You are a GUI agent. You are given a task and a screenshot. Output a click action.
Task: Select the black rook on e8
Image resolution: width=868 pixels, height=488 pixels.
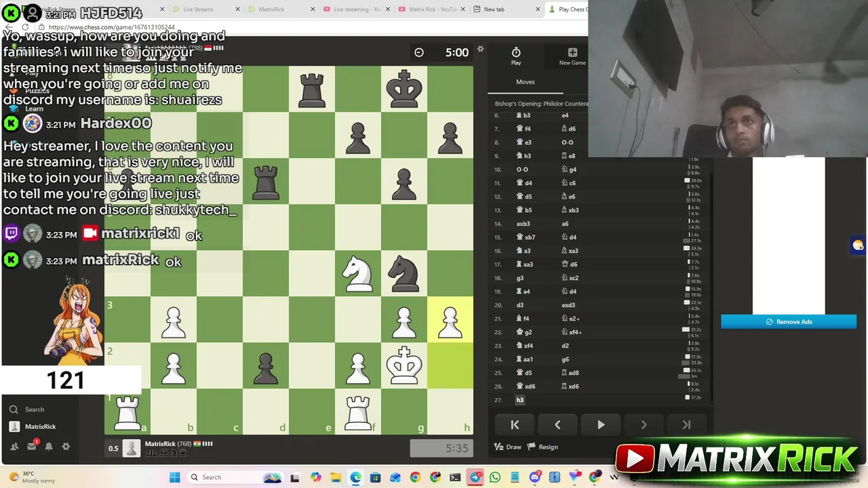[312, 89]
